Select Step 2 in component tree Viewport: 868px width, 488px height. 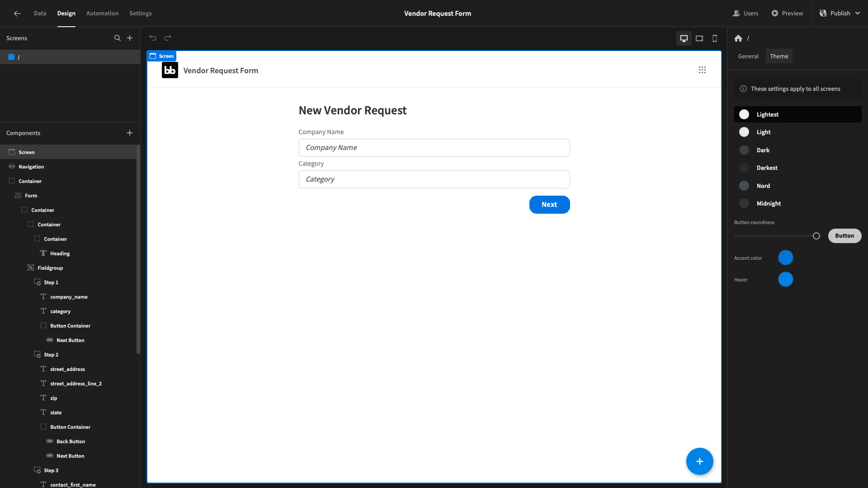pos(68,355)
